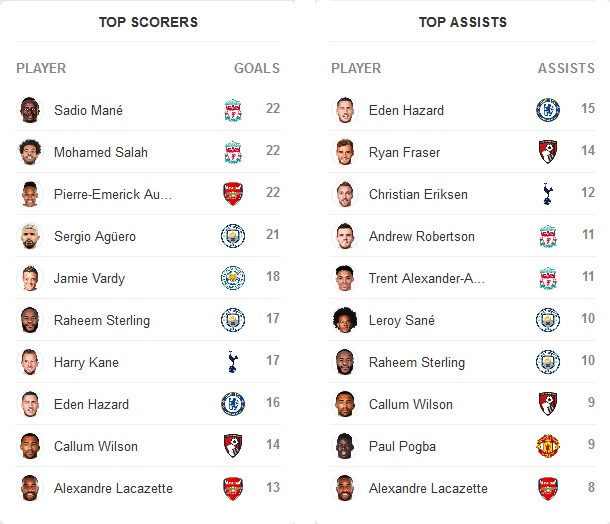Click Manchester United crest beside Paul Pogba

pos(547,447)
